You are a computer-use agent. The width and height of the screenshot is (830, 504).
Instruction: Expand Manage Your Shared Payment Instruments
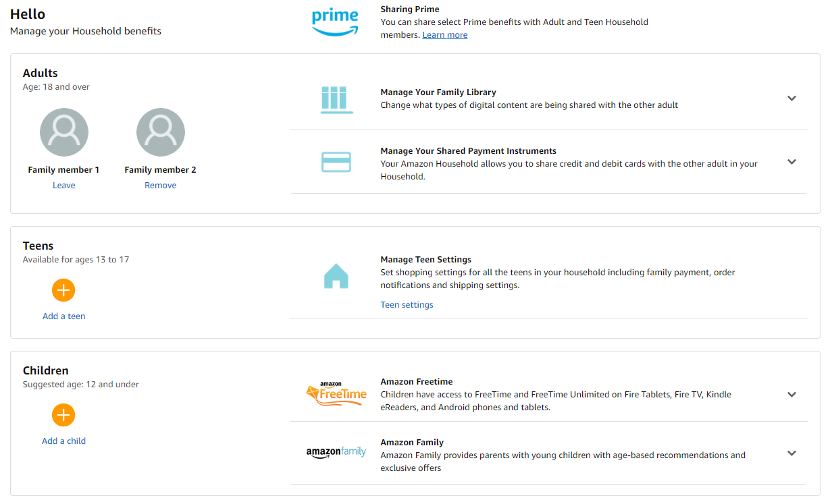792,162
